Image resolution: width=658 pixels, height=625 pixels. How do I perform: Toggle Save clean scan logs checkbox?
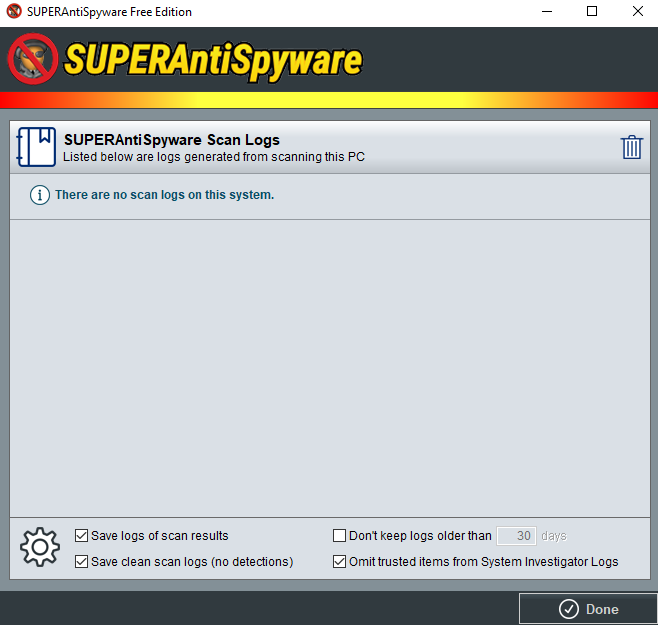pos(81,562)
